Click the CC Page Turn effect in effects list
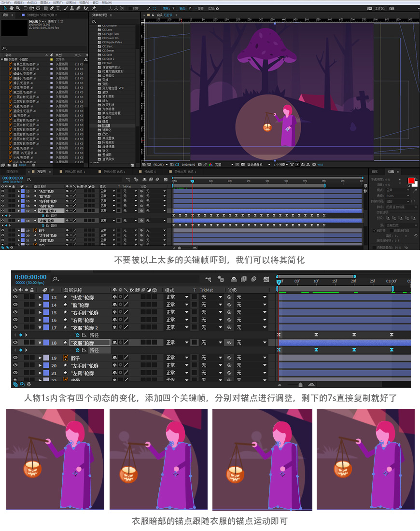 click(x=110, y=34)
